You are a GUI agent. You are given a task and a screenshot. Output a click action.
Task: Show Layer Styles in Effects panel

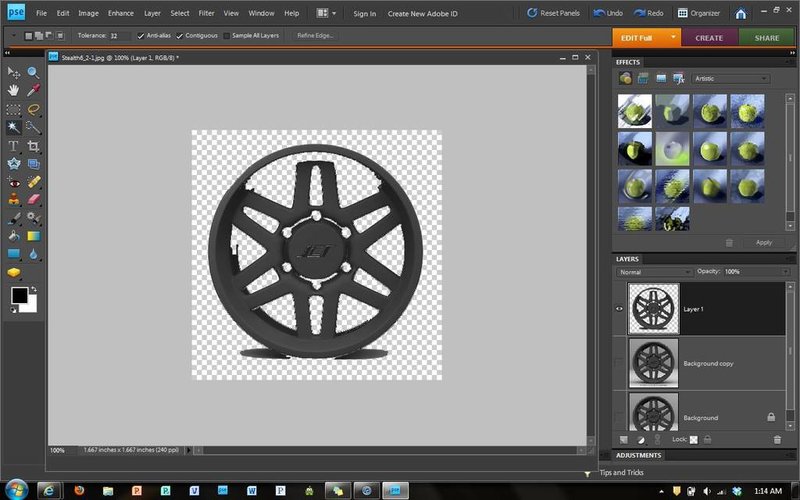[643, 78]
